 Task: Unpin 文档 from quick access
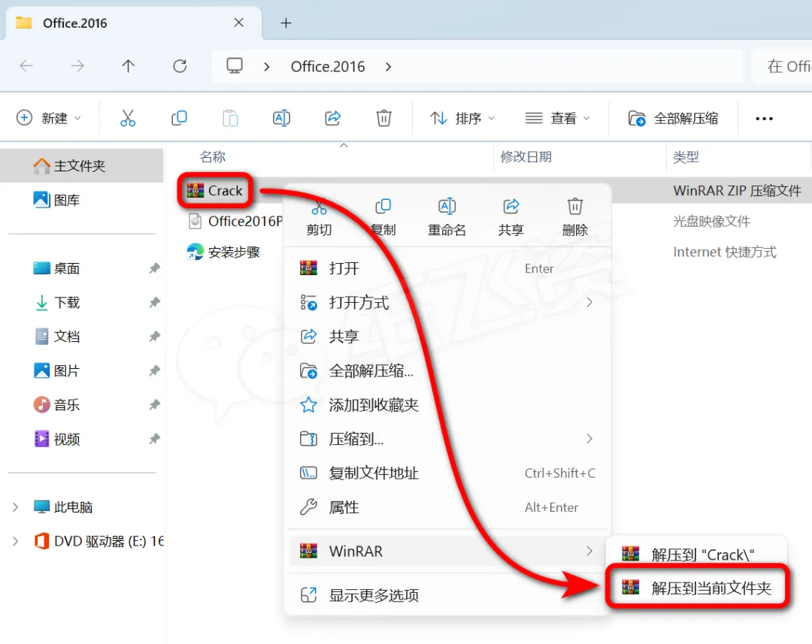154,337
